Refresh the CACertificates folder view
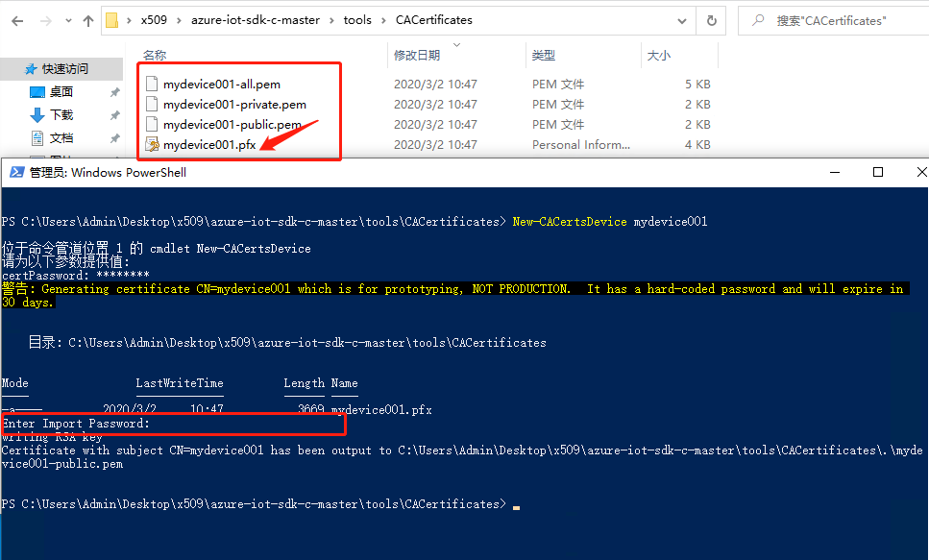 (711, 20)
